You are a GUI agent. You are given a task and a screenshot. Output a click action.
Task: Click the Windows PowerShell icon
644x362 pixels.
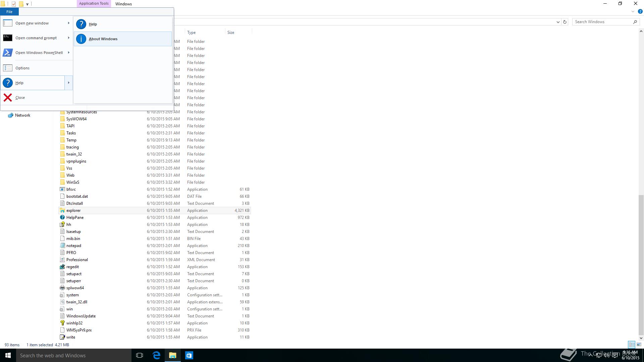click(8, 53)
